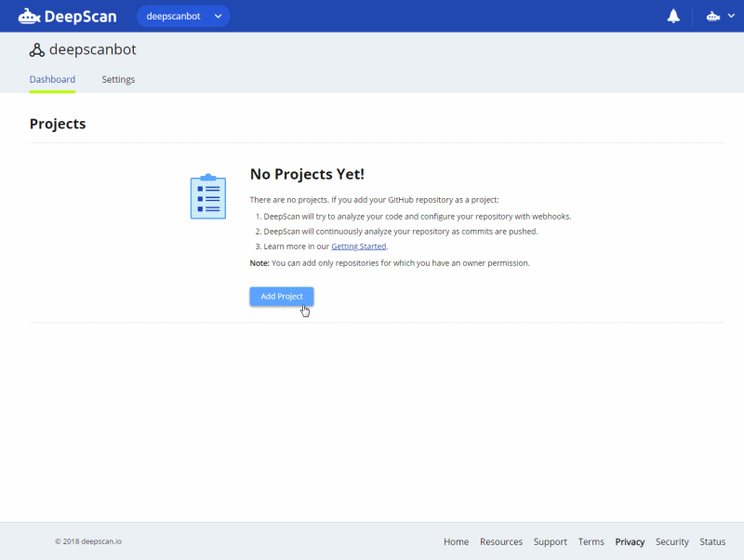
Task: Click the clipboard checklist illustration
Action: point(208,196)
